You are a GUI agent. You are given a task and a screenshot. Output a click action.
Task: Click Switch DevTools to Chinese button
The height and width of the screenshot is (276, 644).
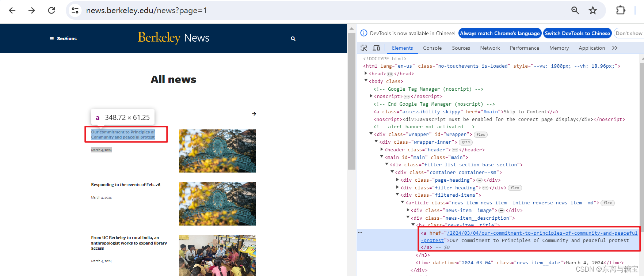tap(578, 33)
